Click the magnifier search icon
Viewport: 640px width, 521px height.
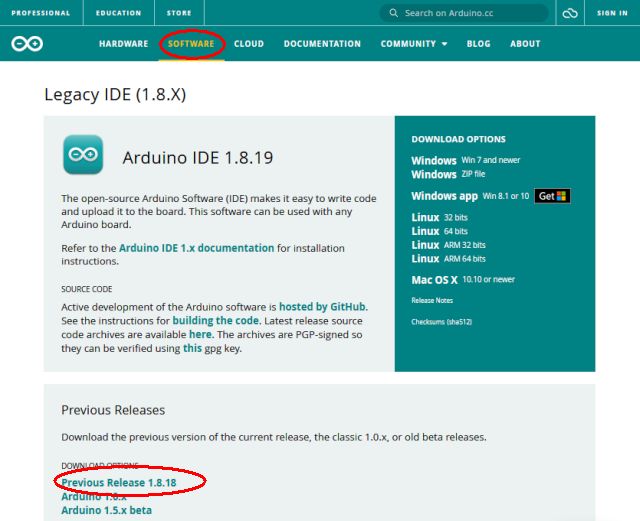pyautogui.click(x=393, y=13)
